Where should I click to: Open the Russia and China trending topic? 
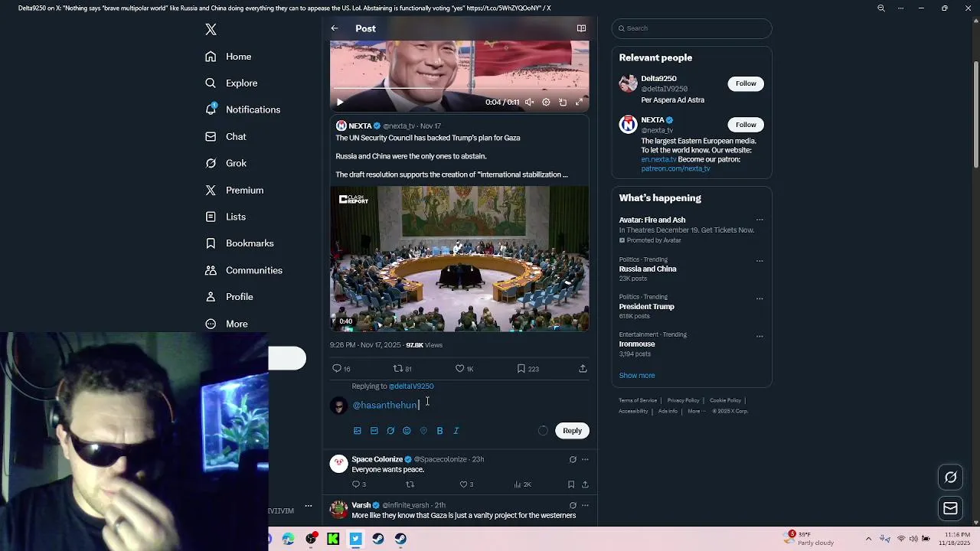[x=648, y=269]
